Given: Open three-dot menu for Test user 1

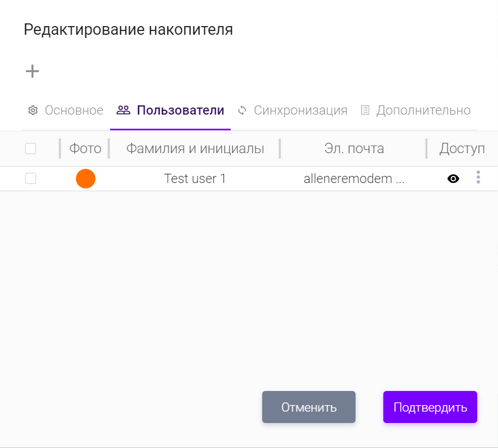Looking at the screenshot, I should click(x=478, y=177).
